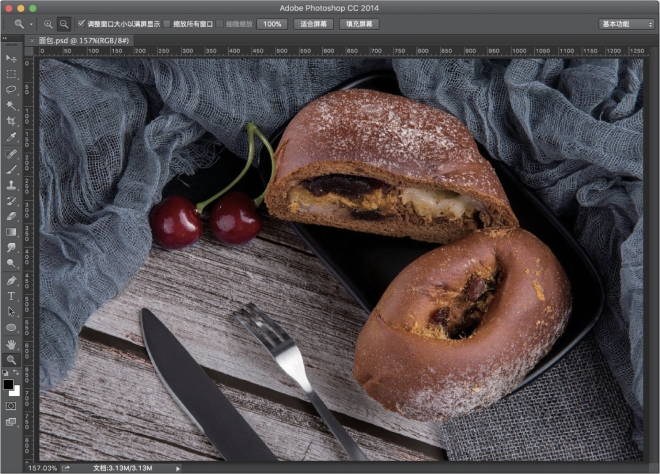Select the Move tool

click(x=11, y=58)
